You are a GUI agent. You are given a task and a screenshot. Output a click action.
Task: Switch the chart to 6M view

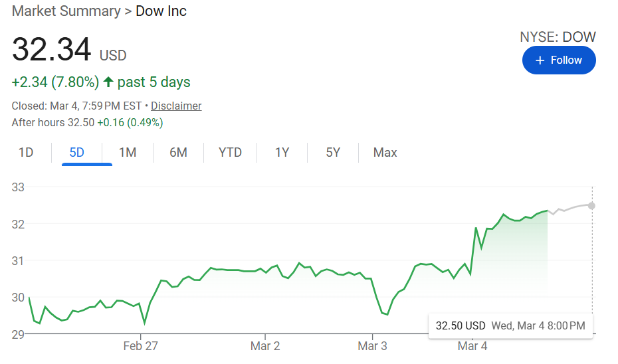click(x=178, y=153)
